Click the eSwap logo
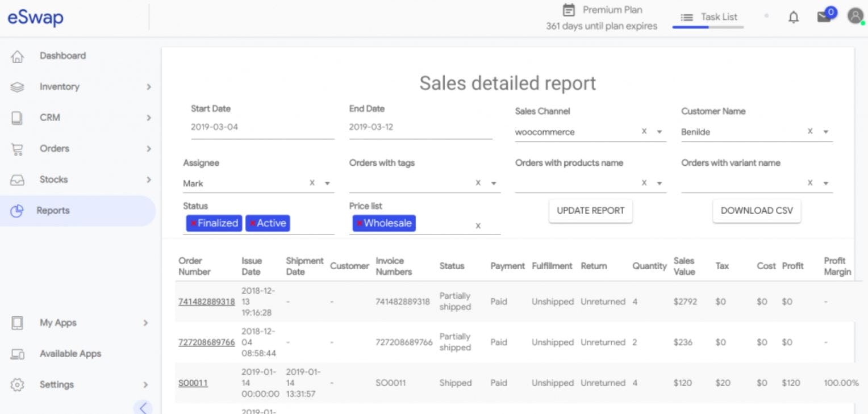This screenshot has height=414, width=868. [35, 18]
